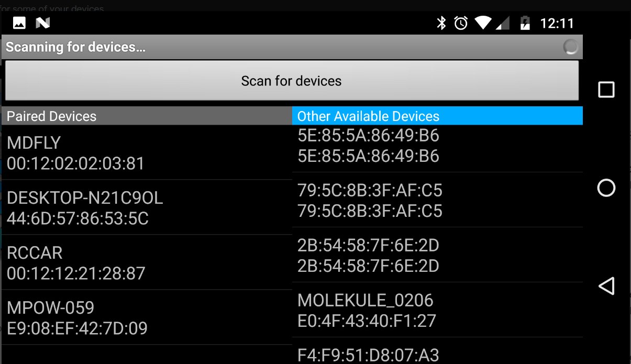
Task: Tap the Back navigation arrow
Action: click(x=606, y=286)
